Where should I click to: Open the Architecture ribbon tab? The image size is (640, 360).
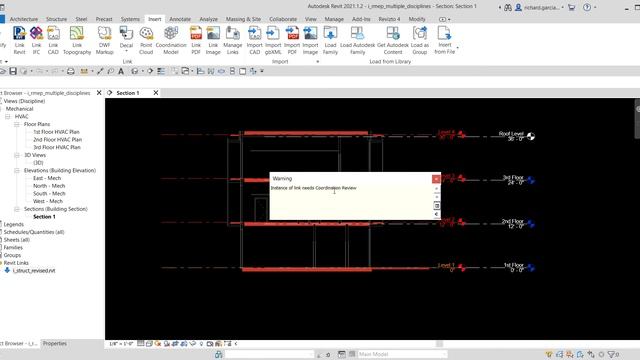tap(24, 19)
